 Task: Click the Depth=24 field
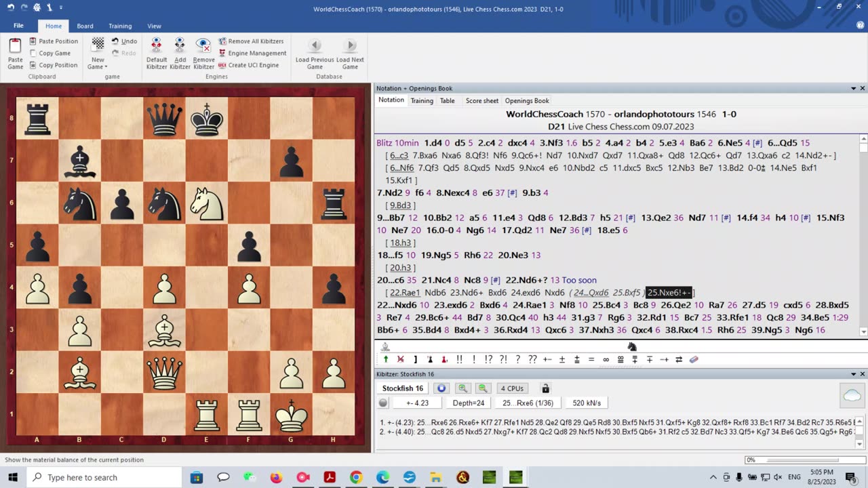click(x=469, y=403)
